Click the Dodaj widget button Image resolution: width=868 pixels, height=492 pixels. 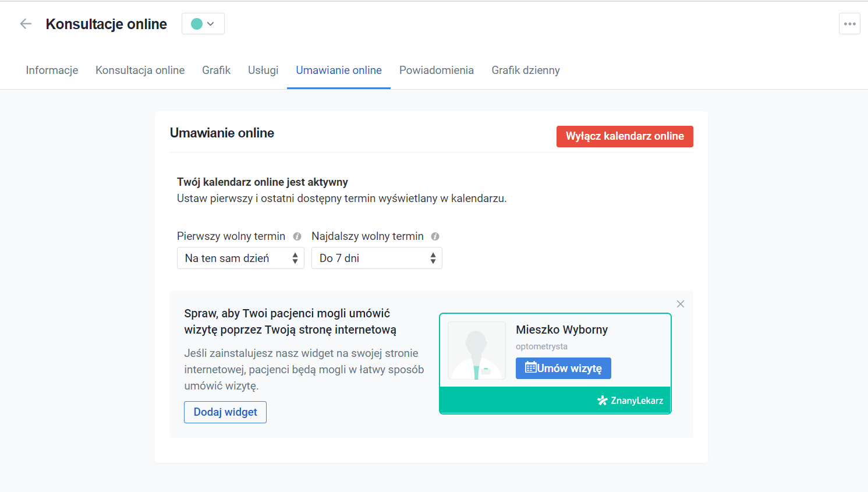tap(225, 412)
